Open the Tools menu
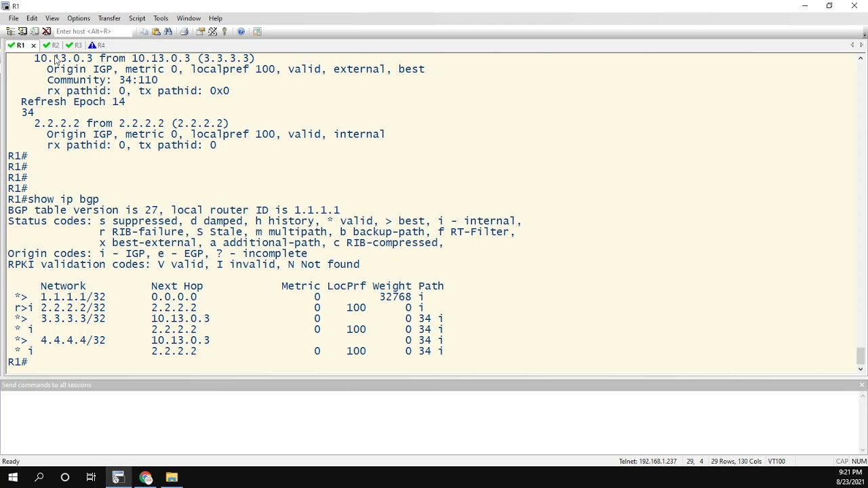This screenshot has width=868, height=488. (161, 18)
